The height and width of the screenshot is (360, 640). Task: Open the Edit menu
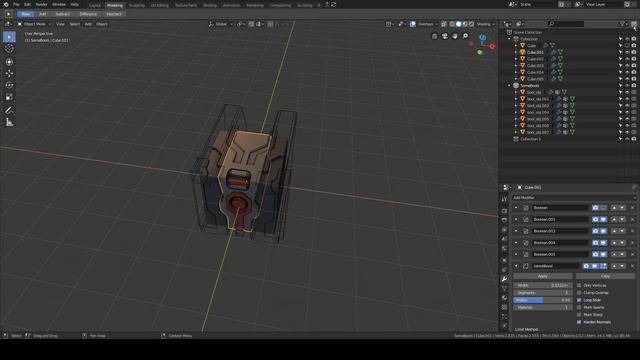click(x=27, y=4)
